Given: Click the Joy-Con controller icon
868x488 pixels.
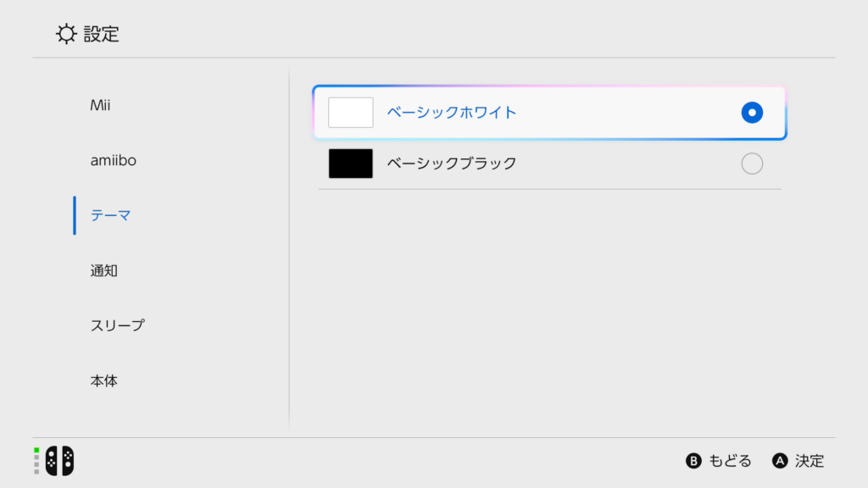Looking at the screenshot, I should pos(59,460).
